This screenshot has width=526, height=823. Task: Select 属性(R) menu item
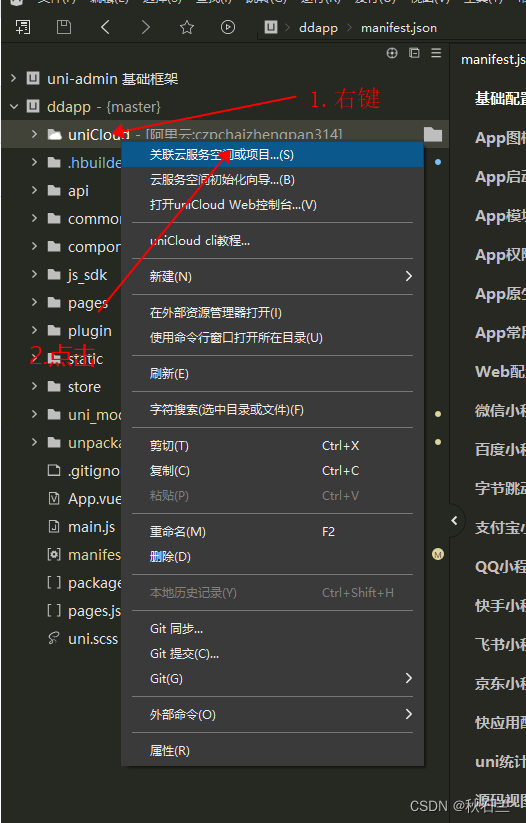[x=272, y=751]
